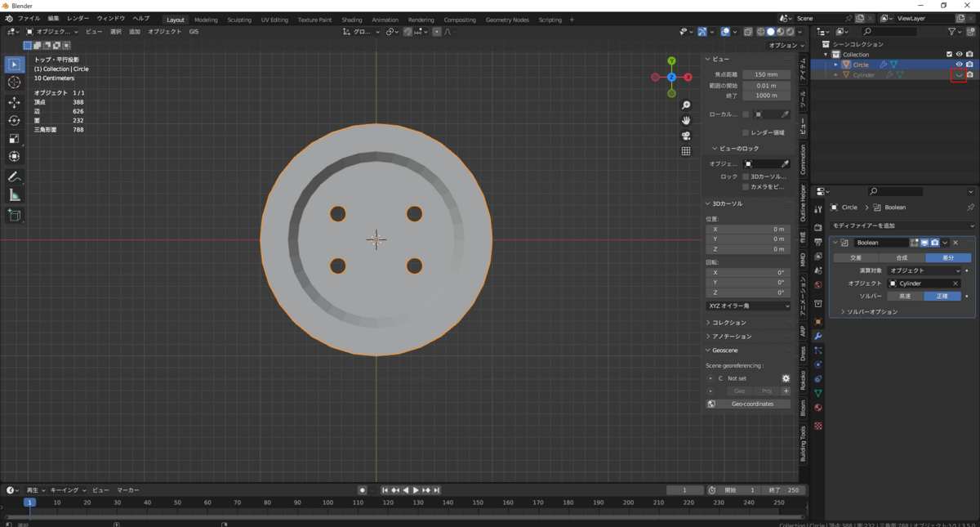This screenshot has width=980, height=527.
Task: Select the Scale tool
Action: coord(15,138)
